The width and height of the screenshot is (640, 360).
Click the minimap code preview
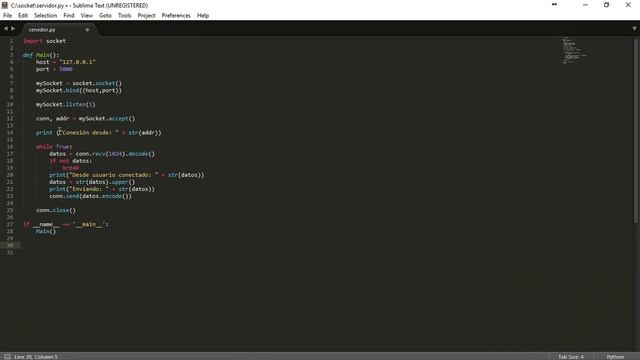(573, 50)
